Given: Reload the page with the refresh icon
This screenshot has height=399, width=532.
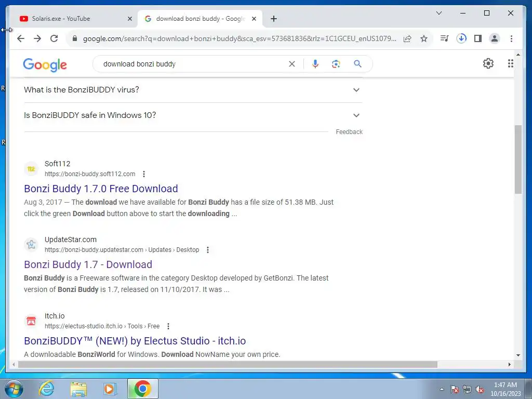Looking at the screenshot, I should [54, 38].
